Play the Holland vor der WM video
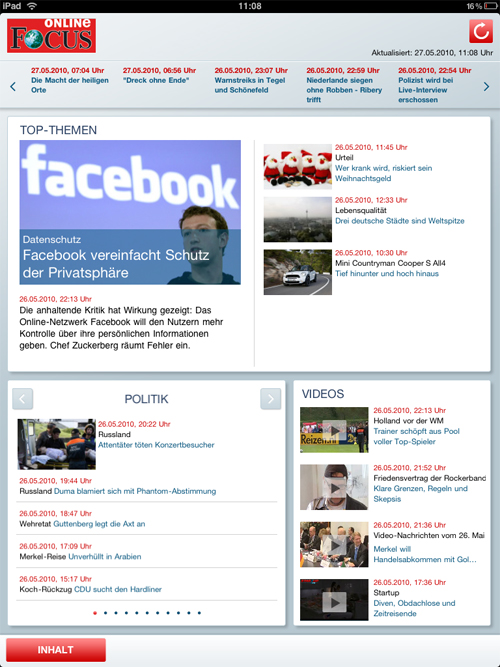 [334, 430]
